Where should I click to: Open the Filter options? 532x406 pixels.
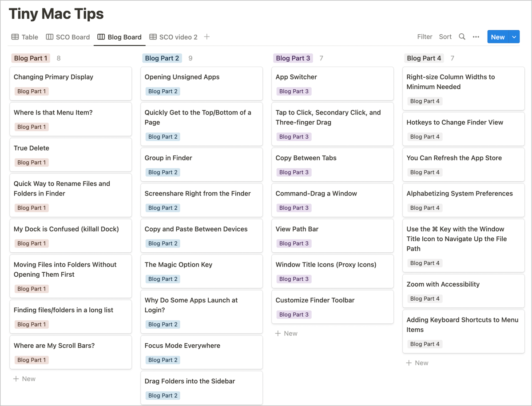(x=425, y=37)
